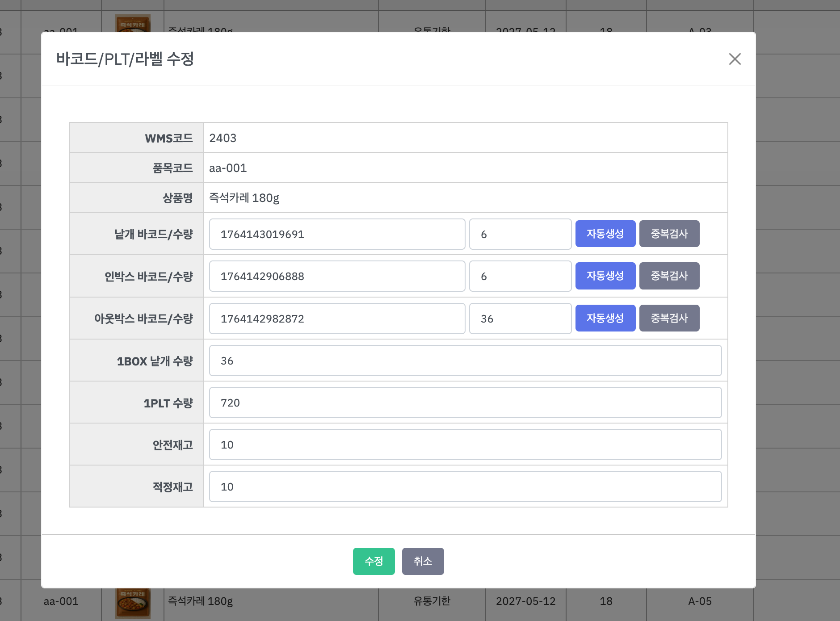Click the 낱개 quantity input
Image resolution: width=840 pixels, height=621 pixels.
click(x=520, y=234)
